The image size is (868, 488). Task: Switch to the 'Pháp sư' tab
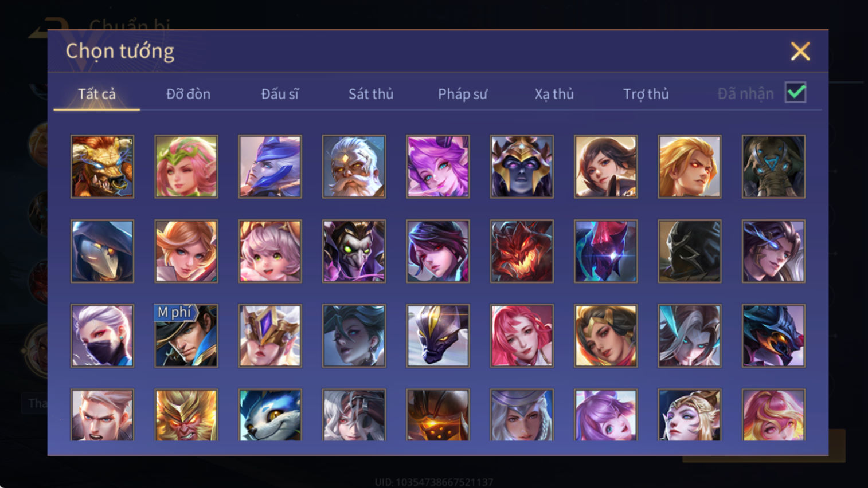(463, 94)
